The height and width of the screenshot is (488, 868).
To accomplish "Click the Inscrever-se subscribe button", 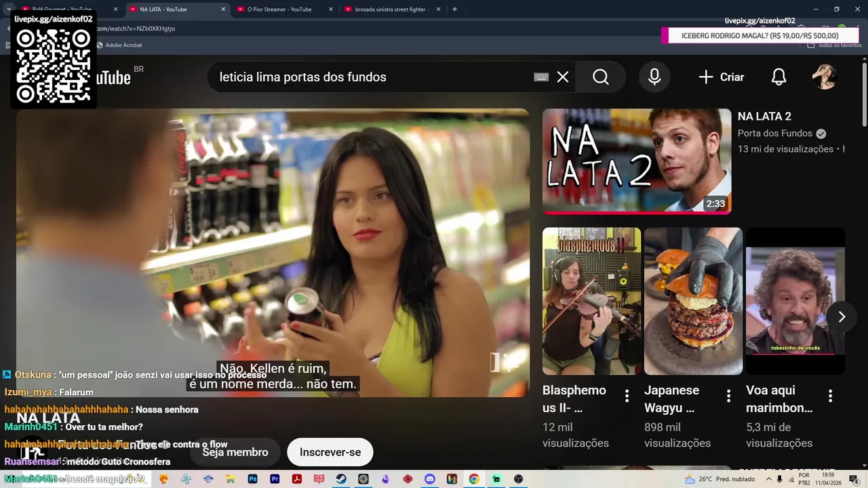I will [330, 452].
